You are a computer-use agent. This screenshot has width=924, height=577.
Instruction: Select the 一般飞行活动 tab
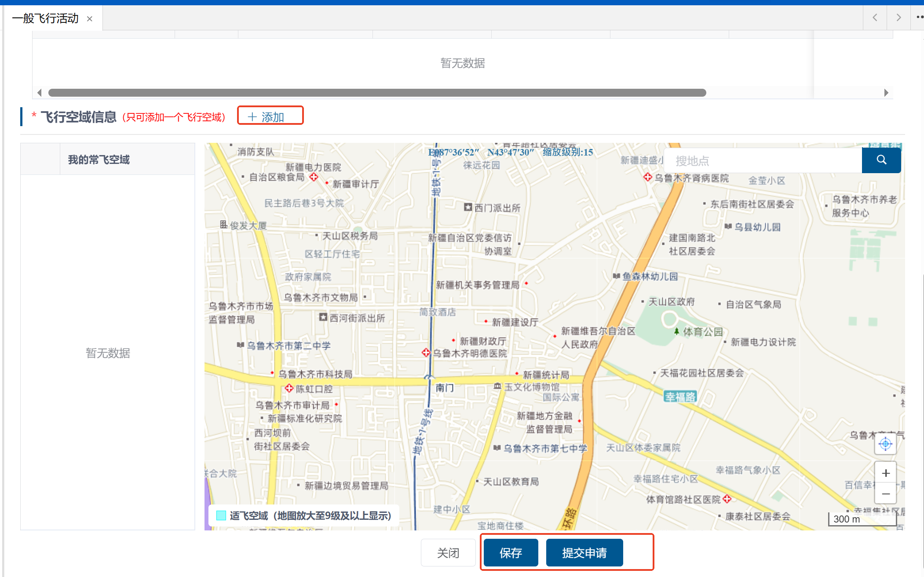click(45, 18)
